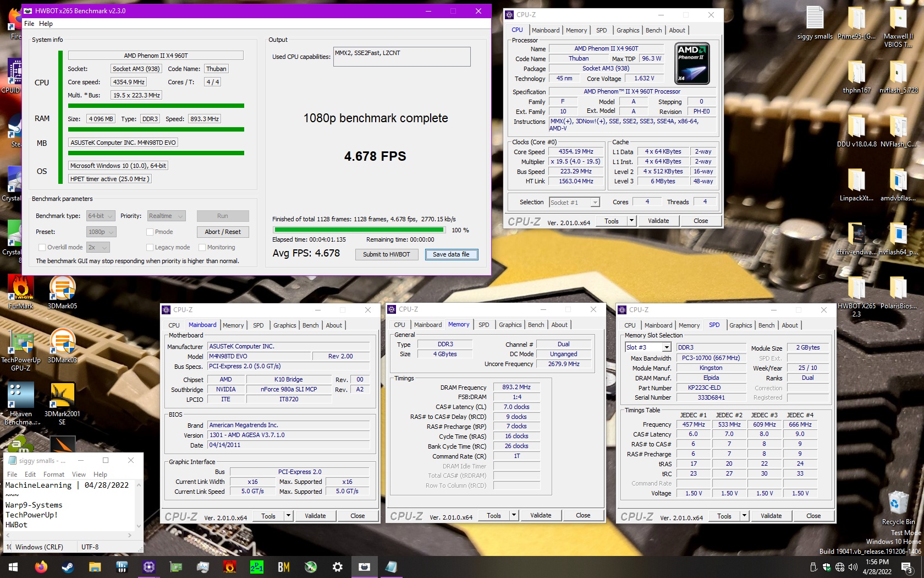The width and height of the screenshot is (924, 578).
Task: Click the Notepad vertical scrollbar
Action: coord(139,505)
